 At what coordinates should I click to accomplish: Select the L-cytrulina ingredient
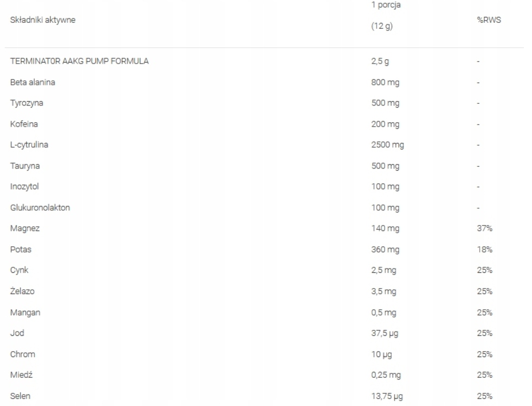click(x=29, y=145)
